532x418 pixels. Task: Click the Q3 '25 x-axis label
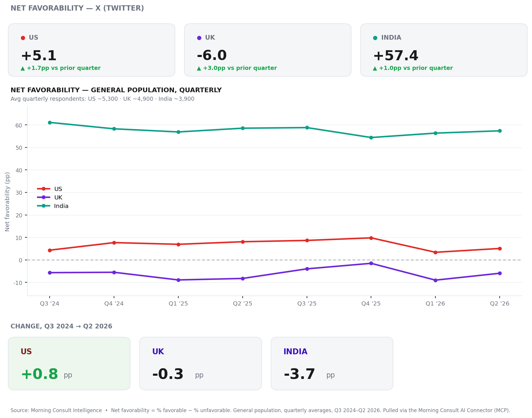(307, 304)
